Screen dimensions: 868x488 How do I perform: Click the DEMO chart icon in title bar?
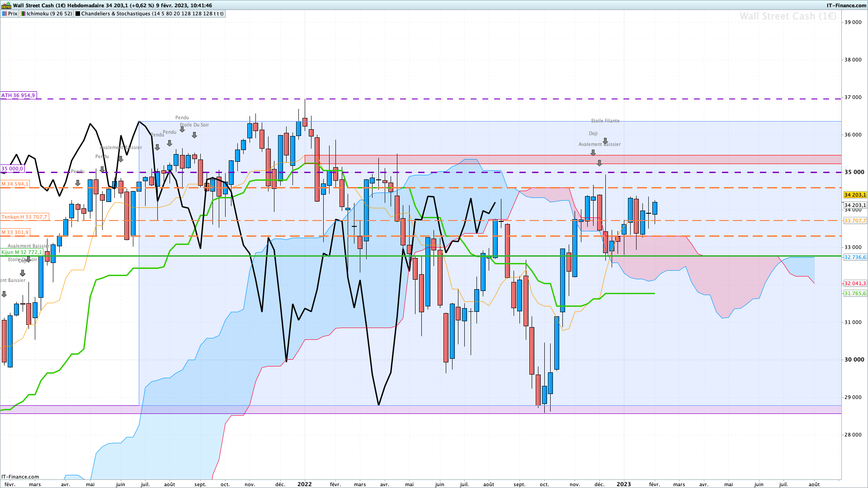point(6,5)
